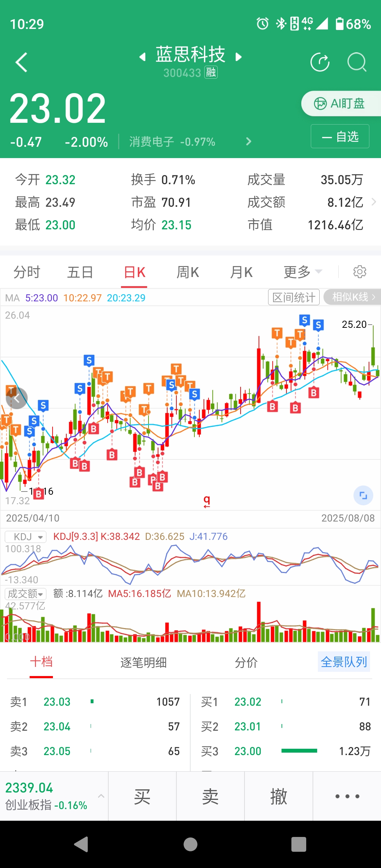Tap the 换手 0.71% value
This screenshot has width=381, height=868.
point(178,180)
